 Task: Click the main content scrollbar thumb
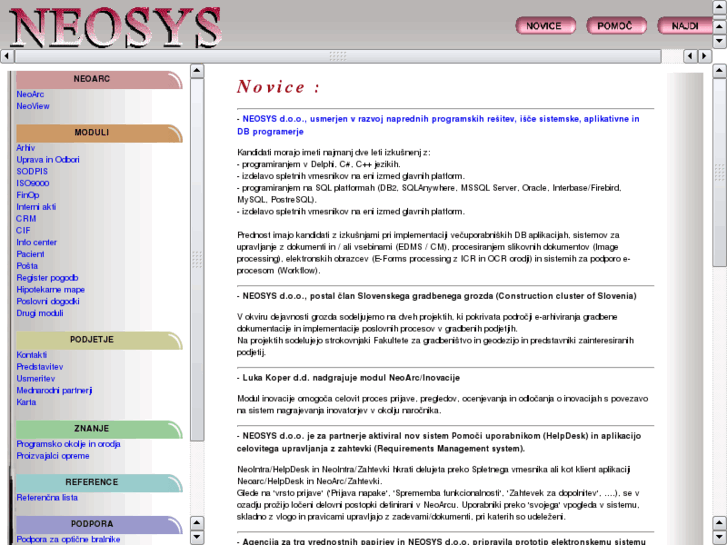(x=720, y=172)
